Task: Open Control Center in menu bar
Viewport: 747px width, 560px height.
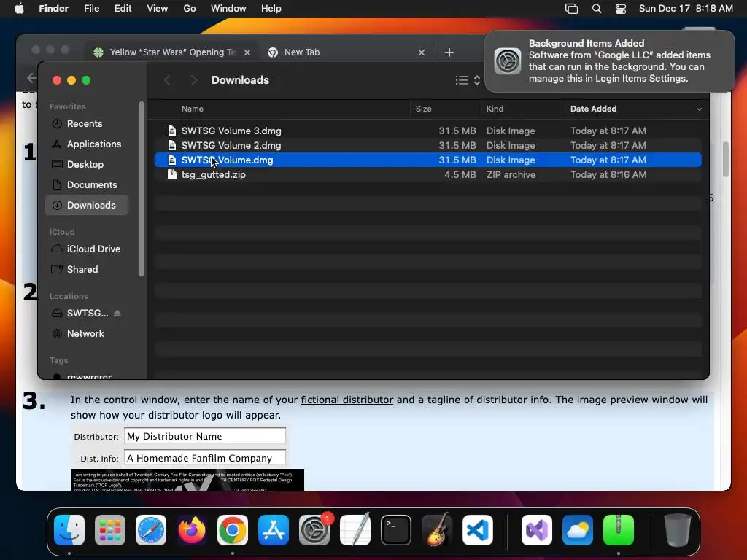Action: pos(621,9)
